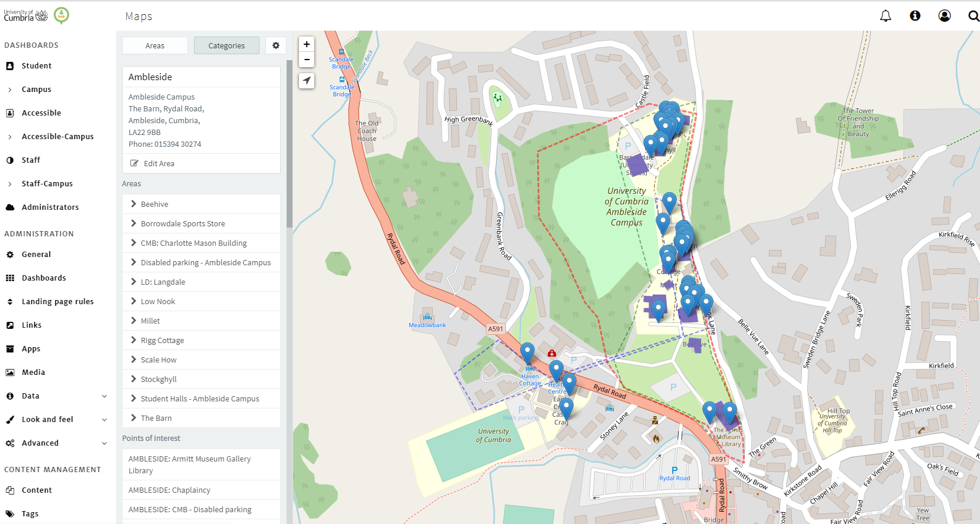Click the Ambleside area heading
This screenshot has height=524, width=980.
pos(150,77)
